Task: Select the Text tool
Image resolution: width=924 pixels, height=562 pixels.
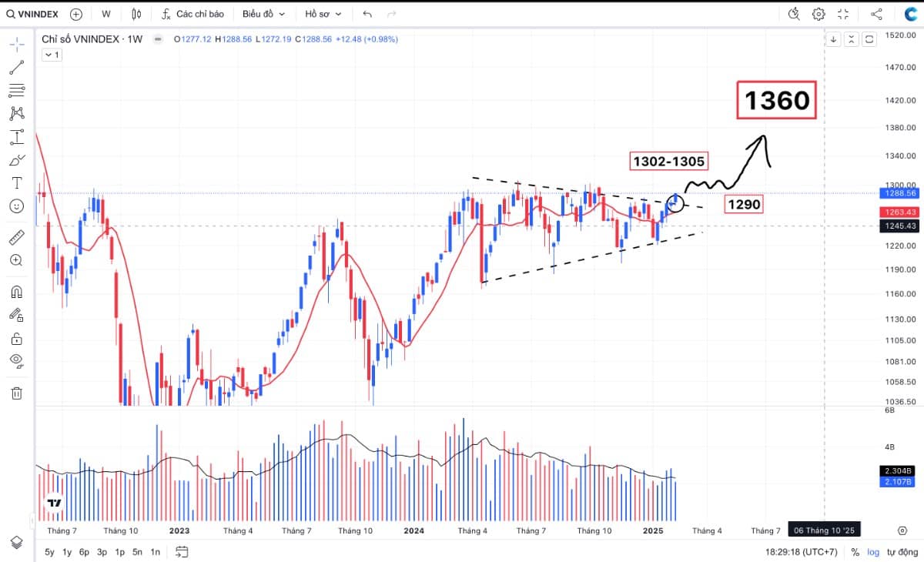Action: coord(16,183)
